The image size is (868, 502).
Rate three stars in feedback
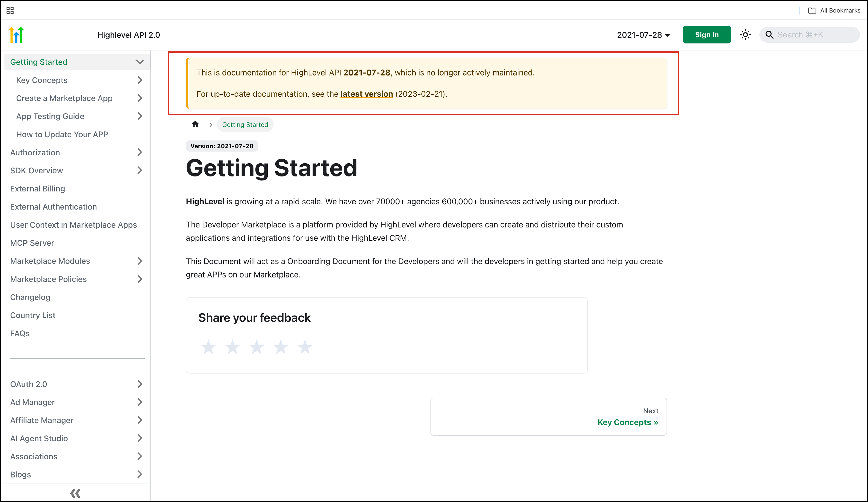[x=257, y=347]
